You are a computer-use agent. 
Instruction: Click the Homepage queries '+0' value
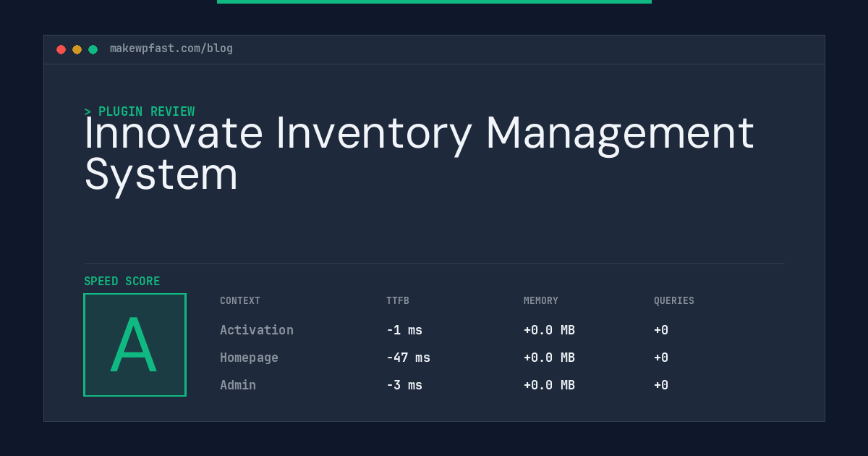click(x=661, y=358)
